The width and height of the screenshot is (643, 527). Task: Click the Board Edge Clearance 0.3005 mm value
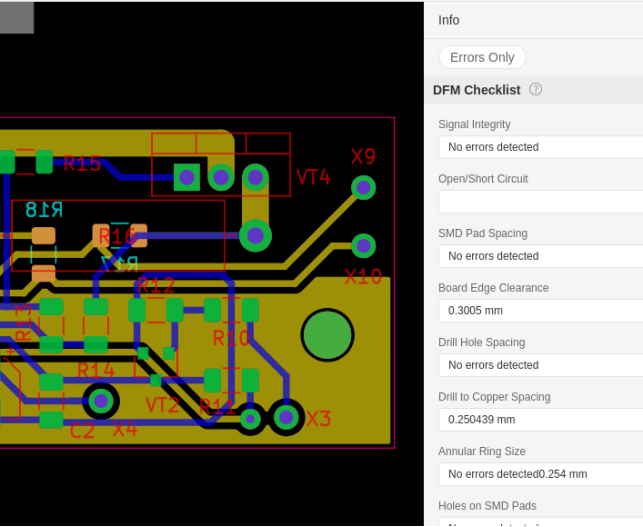pyautogui.click(x=540, y=310)
